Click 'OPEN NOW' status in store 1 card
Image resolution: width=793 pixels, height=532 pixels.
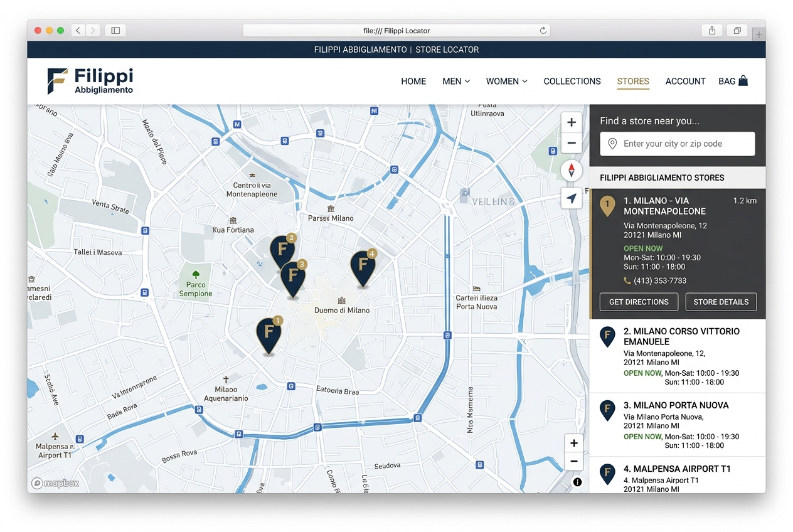coord(643,248)
